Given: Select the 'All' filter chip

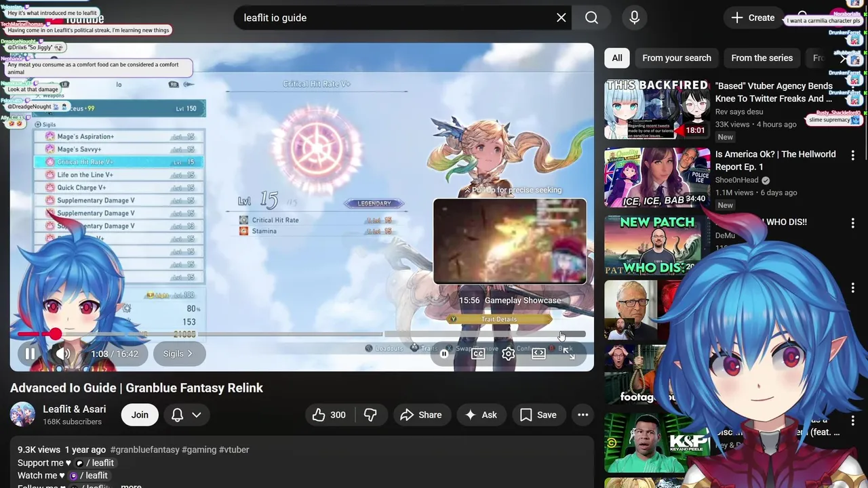Looking at the screenshot, I should (x=617, y=58).
